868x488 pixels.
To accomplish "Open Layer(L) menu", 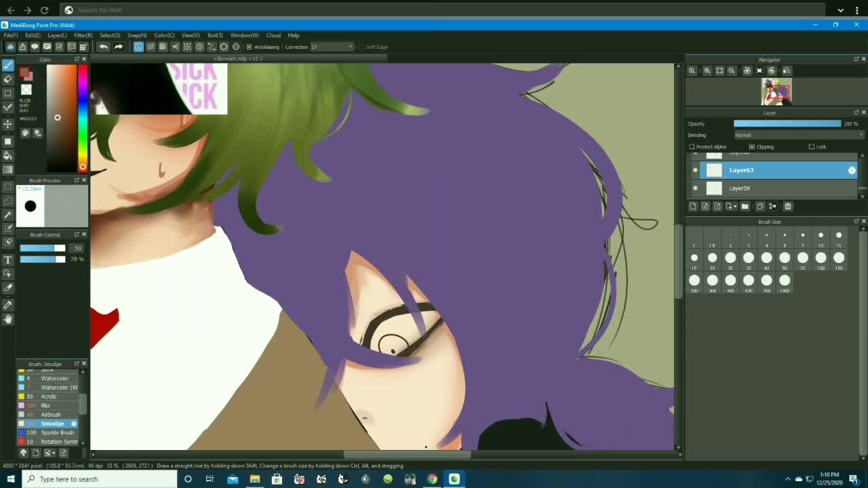I will click(57, 35).
